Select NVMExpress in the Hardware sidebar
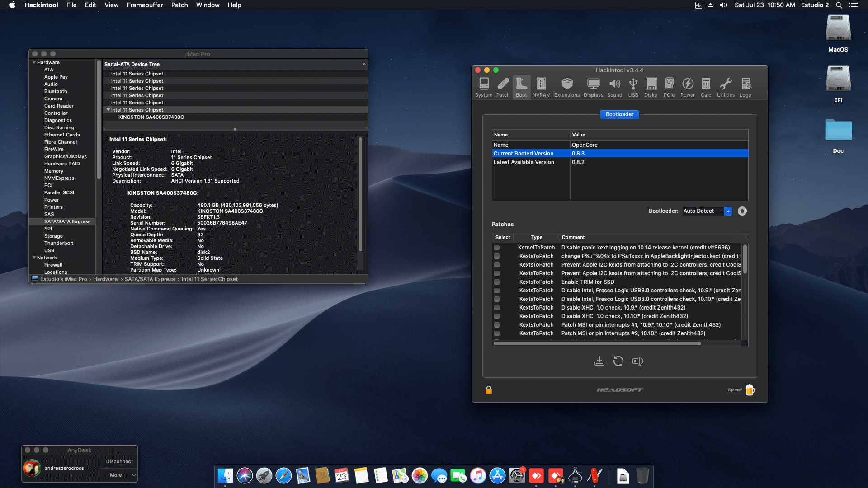 click(59, 178)
